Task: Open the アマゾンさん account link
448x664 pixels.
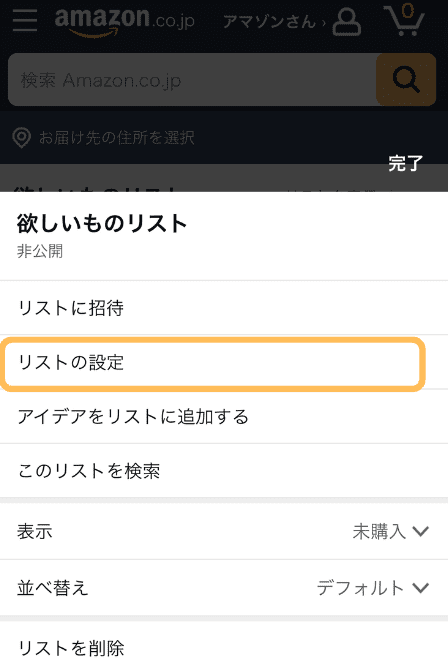Action: click(274, 22)
